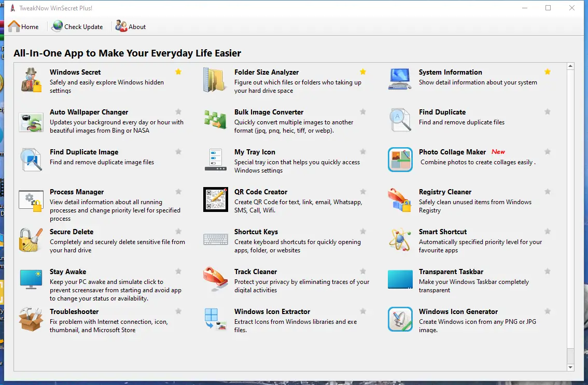Screen dimensions: 588x385
Task: Click the Troubleshooter description text
Action: [108, 326]
